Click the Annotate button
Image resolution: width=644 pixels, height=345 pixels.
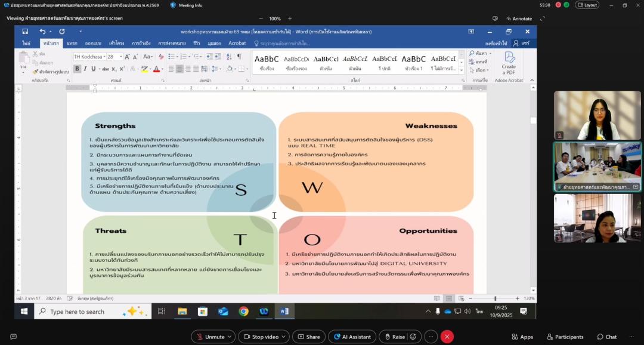point(519,19)
